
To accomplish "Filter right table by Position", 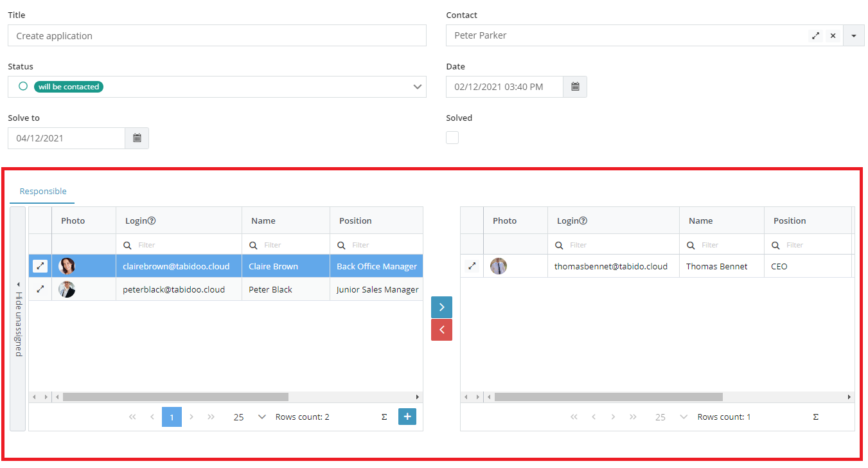I will click(x=808, y=245).
